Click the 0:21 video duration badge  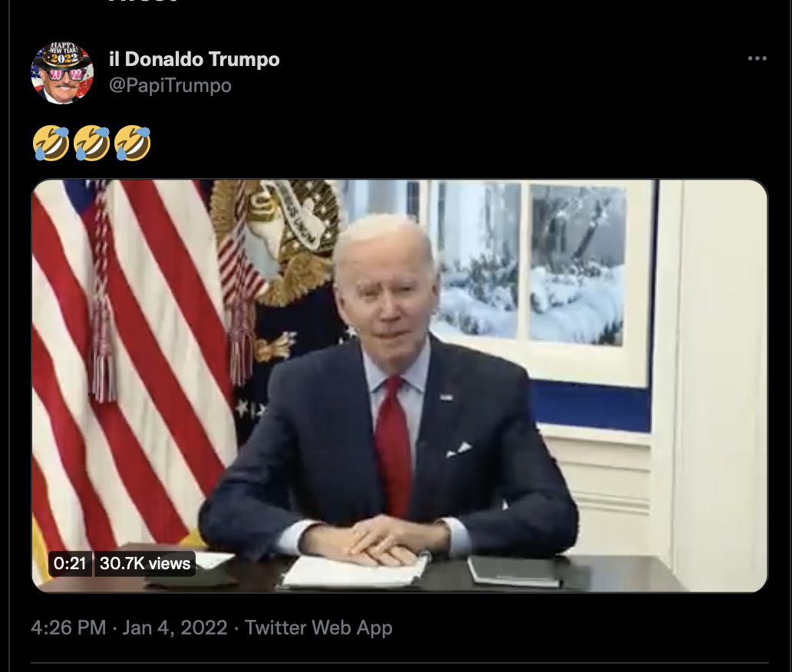[x=70, y=563]
